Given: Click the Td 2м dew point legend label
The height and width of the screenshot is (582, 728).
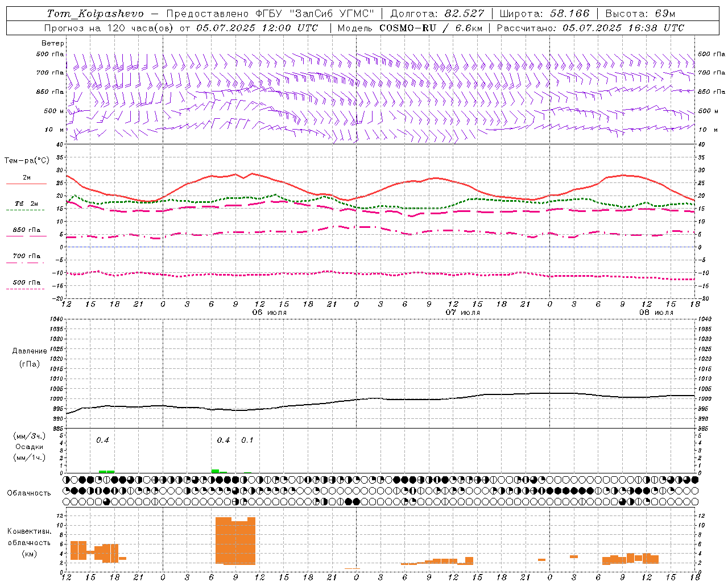Looking at the screenshot, I should click(27, 203).
